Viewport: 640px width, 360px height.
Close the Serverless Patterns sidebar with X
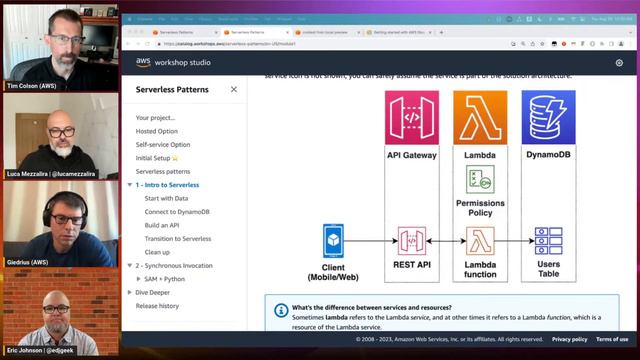point(233,89)
